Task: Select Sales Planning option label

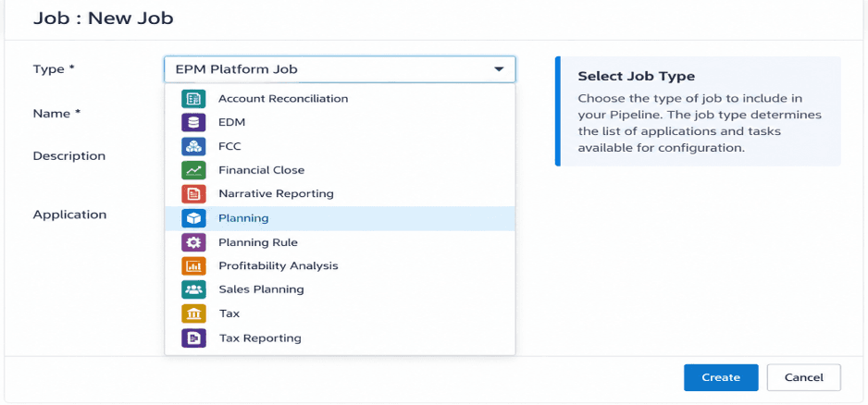Action: pyautogui.click(x=261, y=289)
